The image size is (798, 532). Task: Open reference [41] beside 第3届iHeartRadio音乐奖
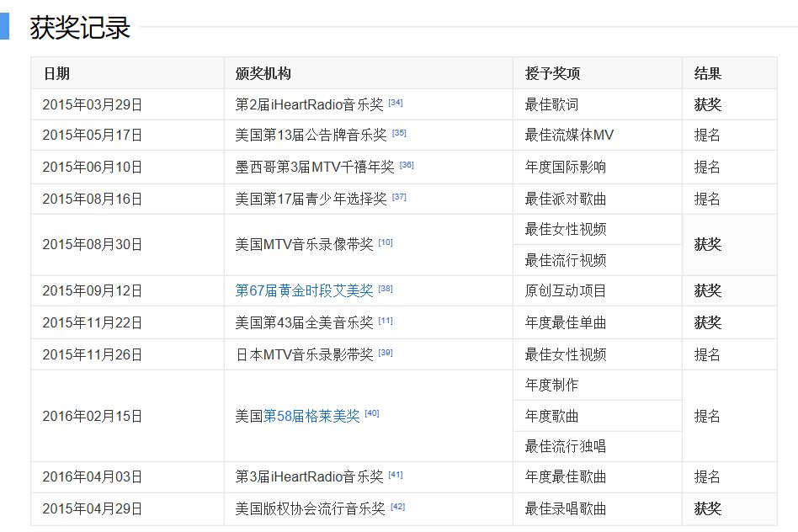(x=396, y=475)
